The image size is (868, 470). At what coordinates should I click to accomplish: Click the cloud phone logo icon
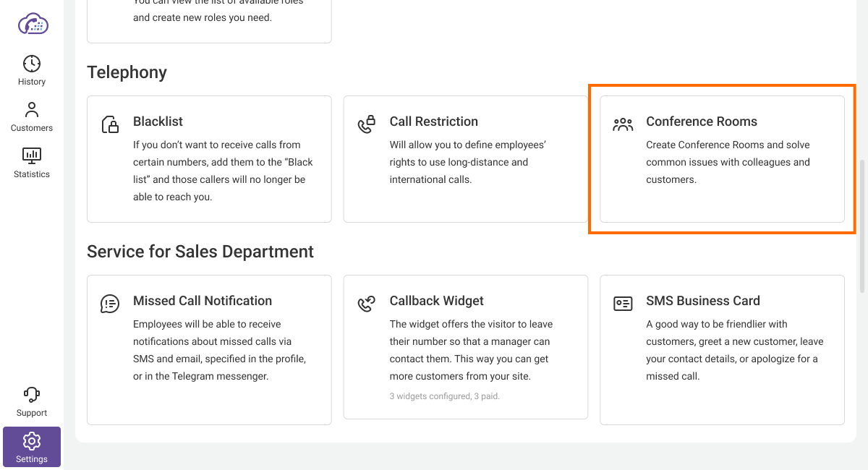[x=33, y=24]
